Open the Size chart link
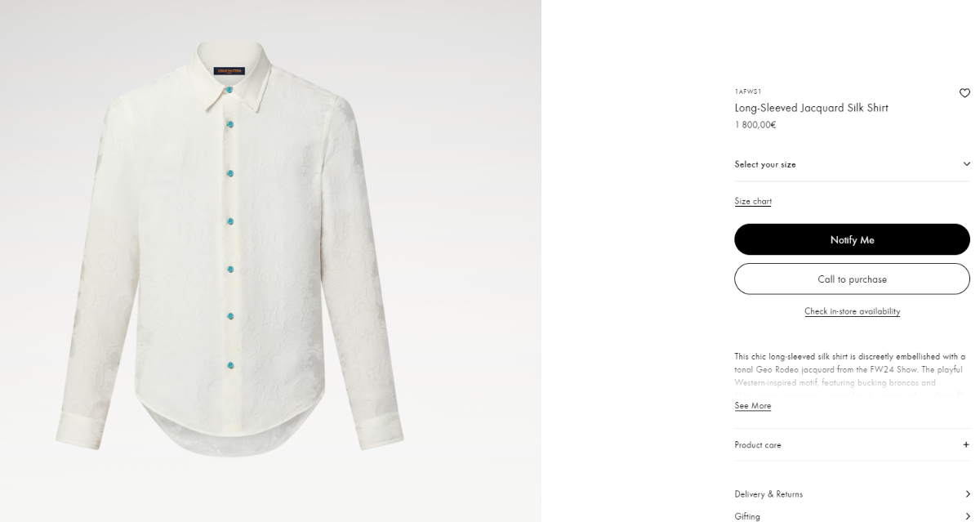The width and height of the screenshot is (980, 522). tap(753, 201)
